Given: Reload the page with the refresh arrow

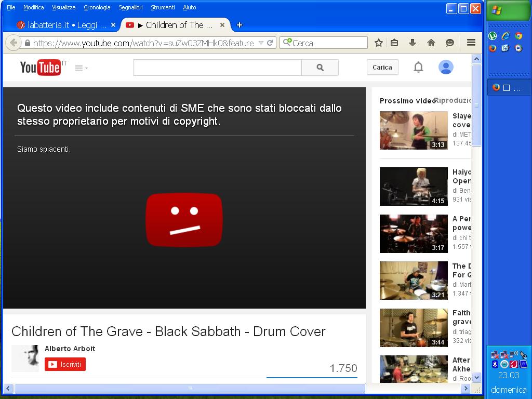Looking at the screenshot, I should 270,43.
